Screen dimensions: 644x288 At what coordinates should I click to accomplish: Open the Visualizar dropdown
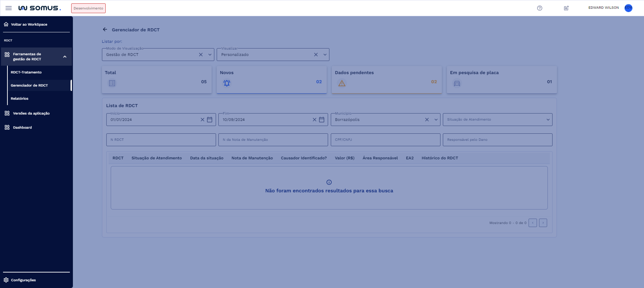tap(325, 54)
